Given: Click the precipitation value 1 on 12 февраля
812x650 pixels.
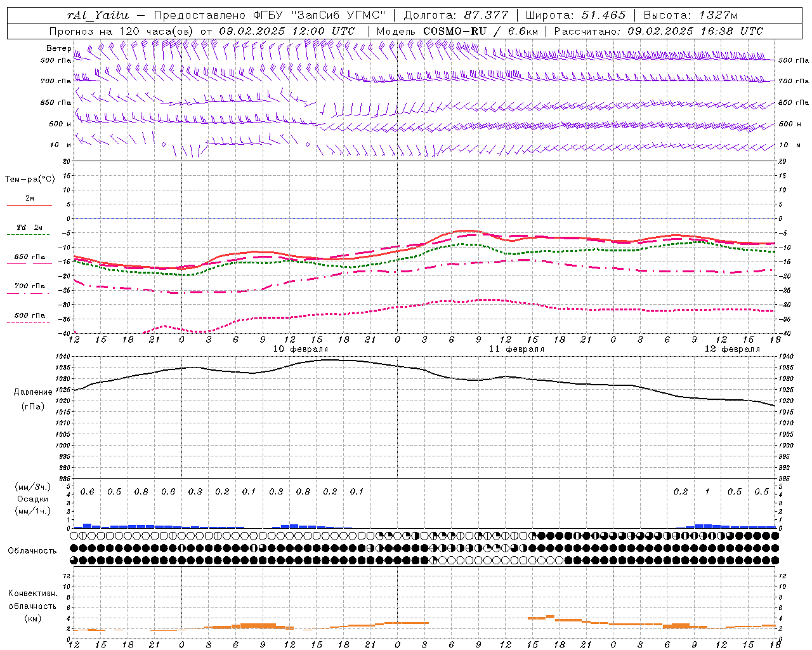Looking at the screenshot, I should tap(707, 492).
